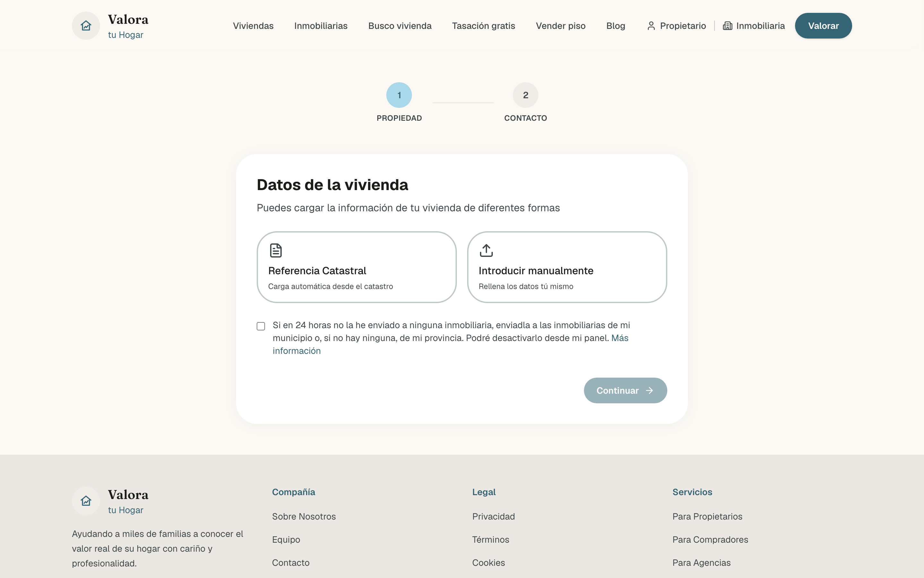Screen dimensions: 924x578
Task: Open Para Propietarios footer link
Action: [x=707, y=516]
